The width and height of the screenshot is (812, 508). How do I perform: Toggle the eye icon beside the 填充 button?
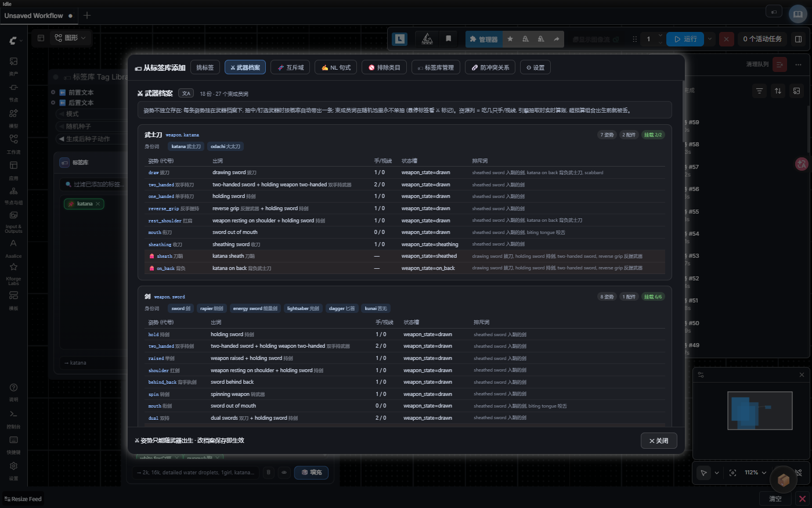(x=284, y=473)
